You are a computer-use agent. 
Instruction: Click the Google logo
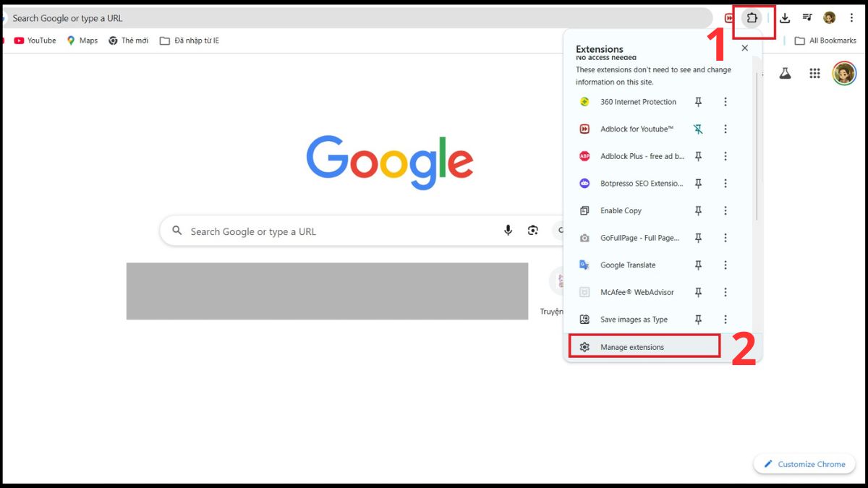pos(389,162)
